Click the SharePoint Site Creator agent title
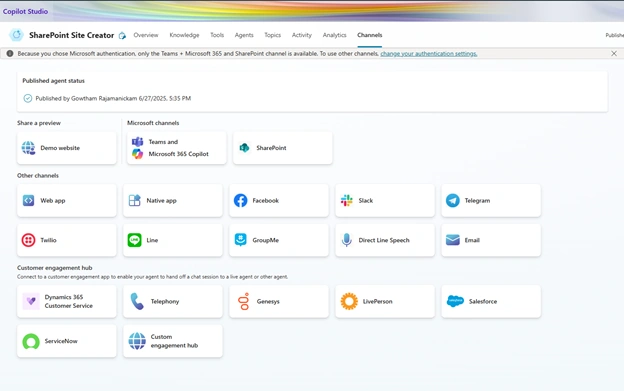The width and height of the screenshot is (624, 391). pos(72,35)
